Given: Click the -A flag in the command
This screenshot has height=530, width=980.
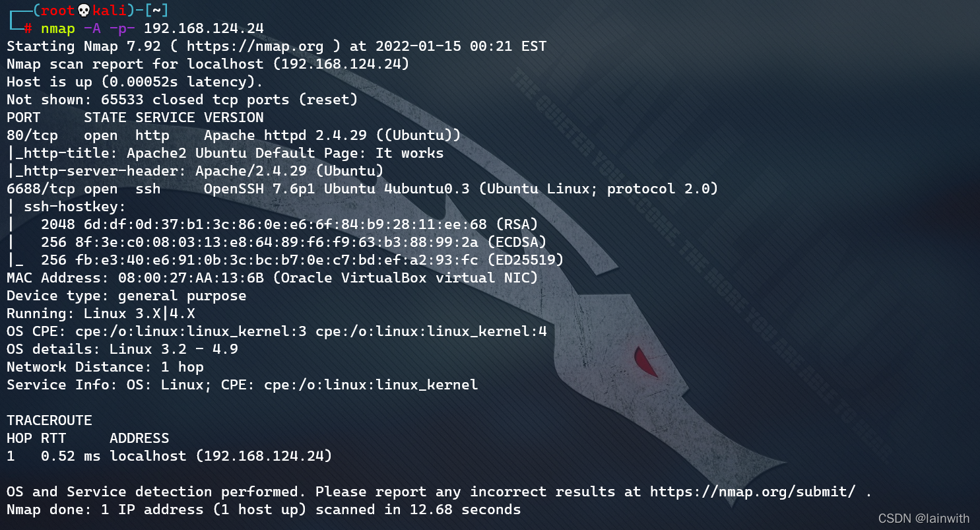Looking at the screenshot, I should coord(92,28).
